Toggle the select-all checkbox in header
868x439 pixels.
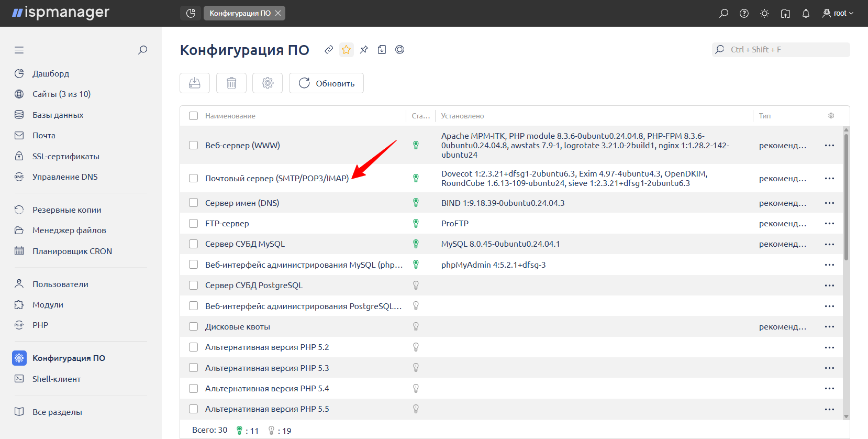pyautogui.click(x=194, y=116)
